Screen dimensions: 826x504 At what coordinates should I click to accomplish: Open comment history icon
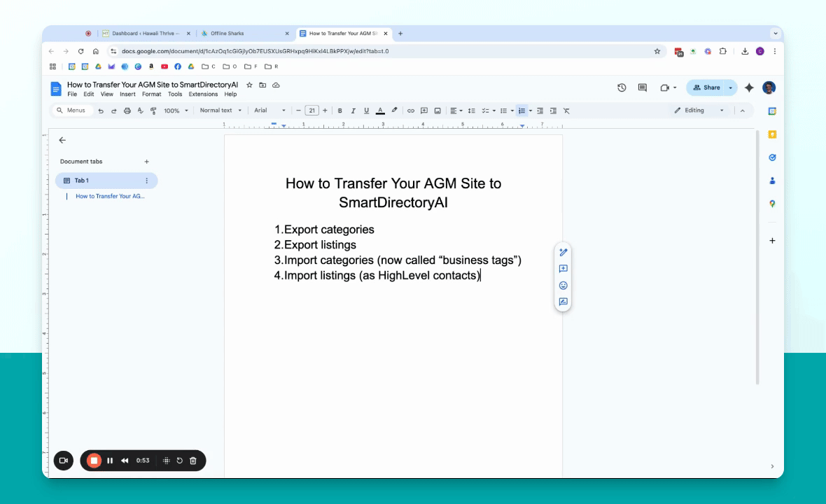[x=642, y=87]
